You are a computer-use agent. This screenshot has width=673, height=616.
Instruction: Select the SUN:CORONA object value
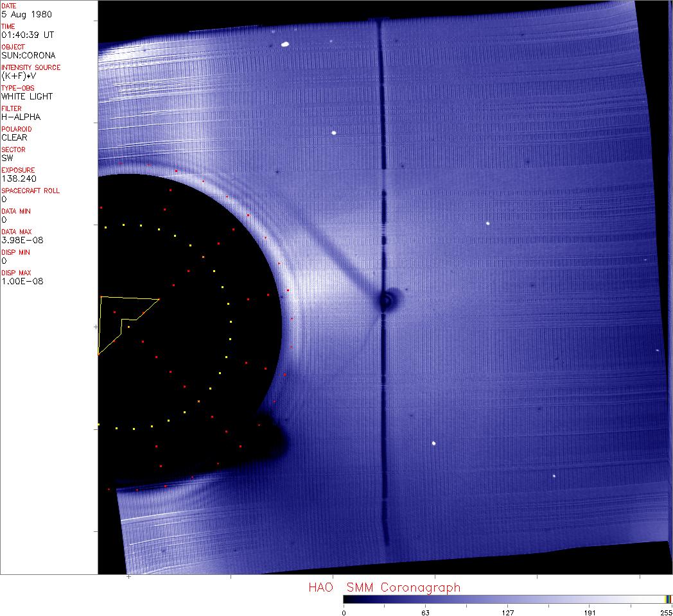(28, 55)
